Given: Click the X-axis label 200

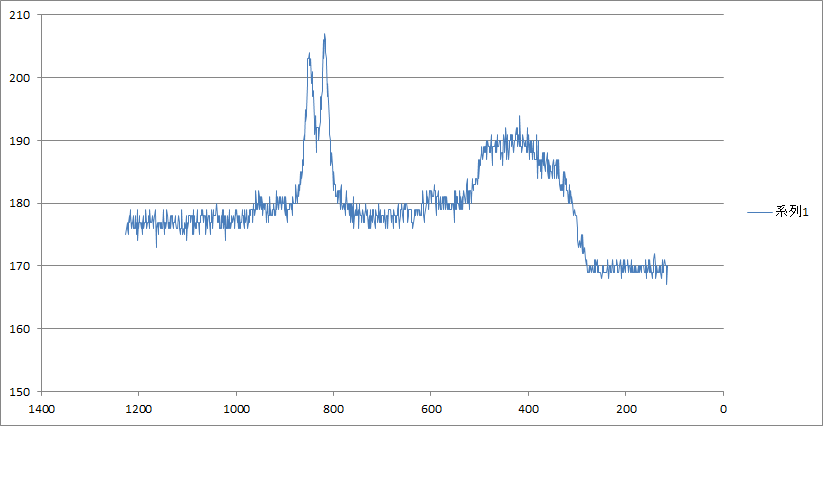Looking at the screenshot, I should coord(626,409).
